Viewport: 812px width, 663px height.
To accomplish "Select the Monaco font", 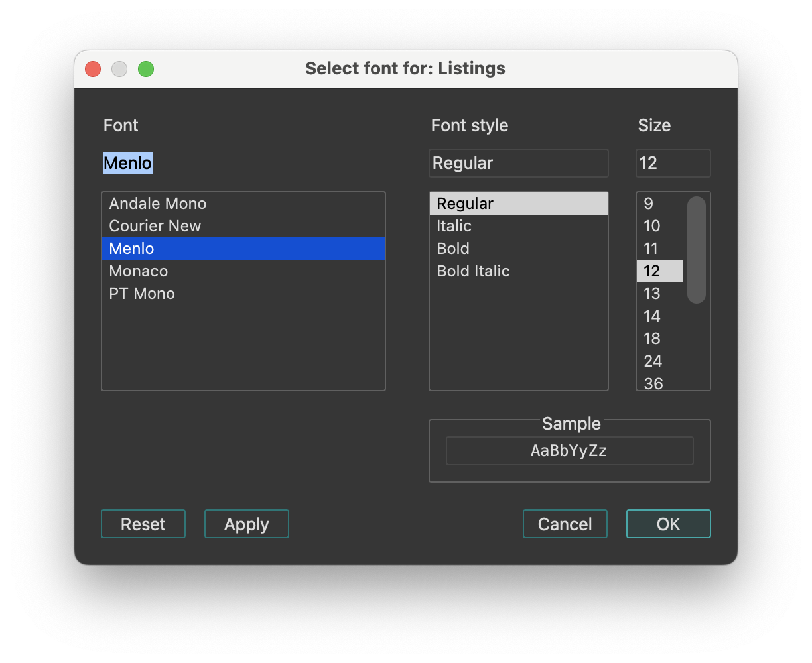I will [138, 271].
